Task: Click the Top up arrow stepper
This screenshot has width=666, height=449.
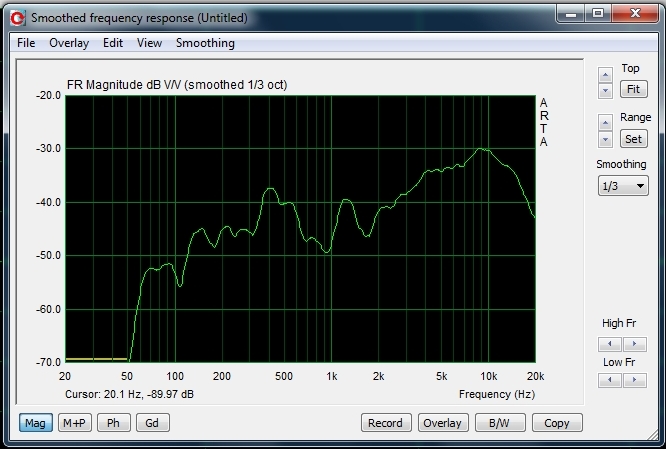Action: [x=605, y=75]
